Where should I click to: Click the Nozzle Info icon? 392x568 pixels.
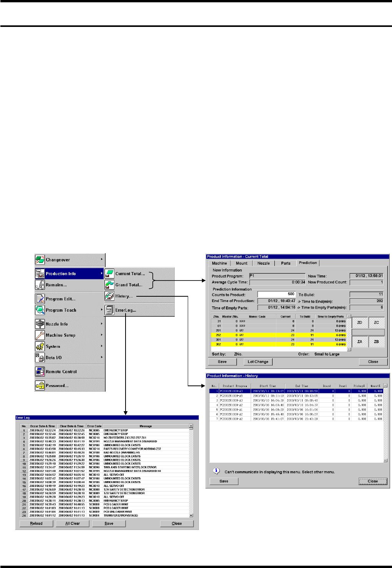[40, 324]
